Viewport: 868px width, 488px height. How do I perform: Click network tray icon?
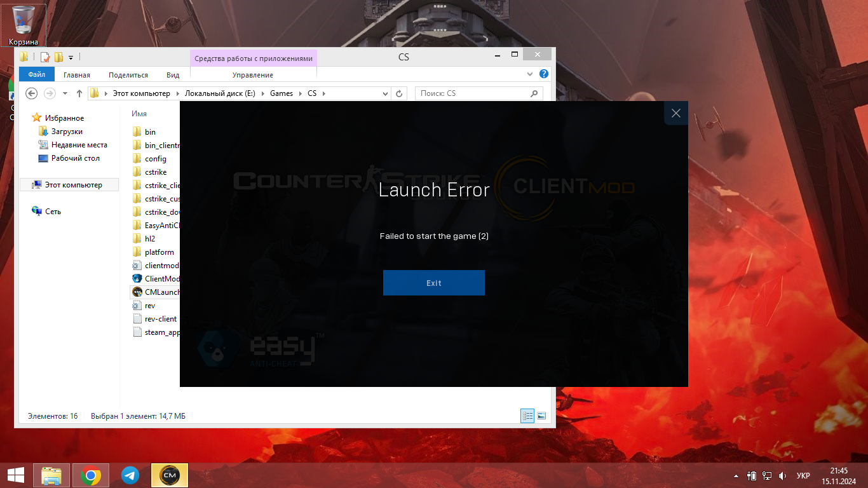[x=767, y=475]
